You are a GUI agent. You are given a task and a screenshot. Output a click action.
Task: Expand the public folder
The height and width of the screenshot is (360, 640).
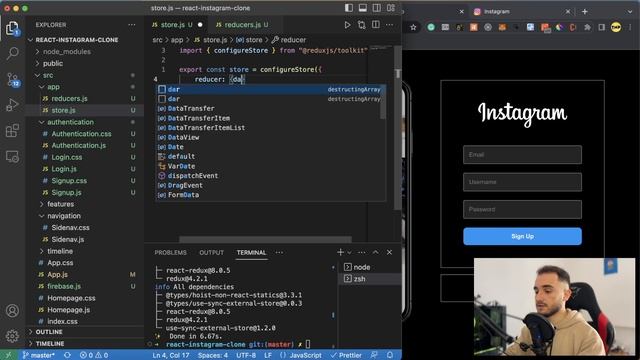click(x=53, y=64)
